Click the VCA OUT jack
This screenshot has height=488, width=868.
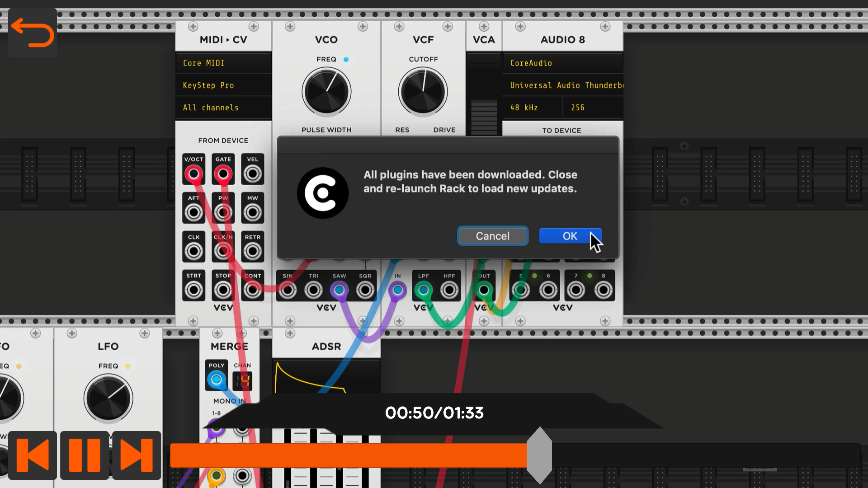[484, 290]
